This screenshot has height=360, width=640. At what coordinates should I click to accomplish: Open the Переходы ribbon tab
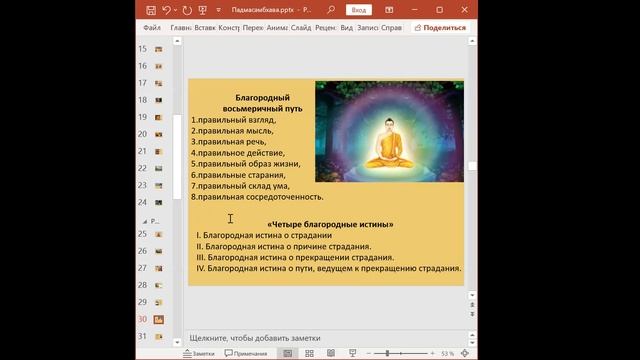pyautogui.click(x=253, y=28)
